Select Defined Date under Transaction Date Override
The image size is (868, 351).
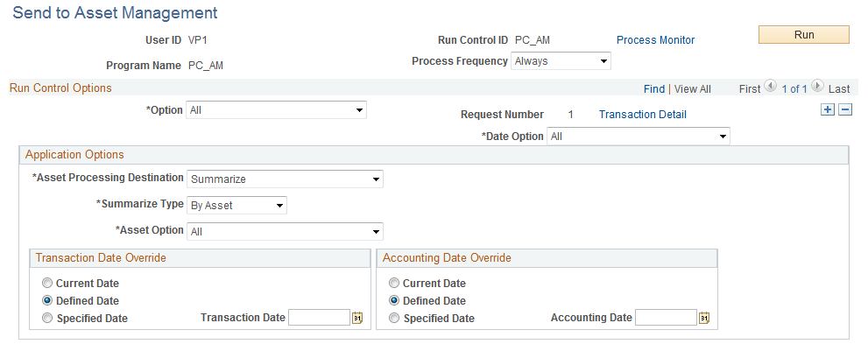(47, 300)
